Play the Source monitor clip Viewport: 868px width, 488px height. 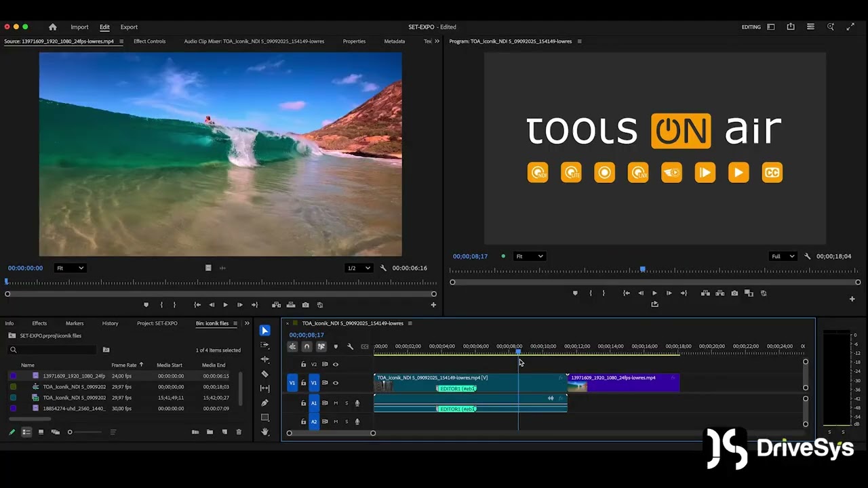pos(225,305)
